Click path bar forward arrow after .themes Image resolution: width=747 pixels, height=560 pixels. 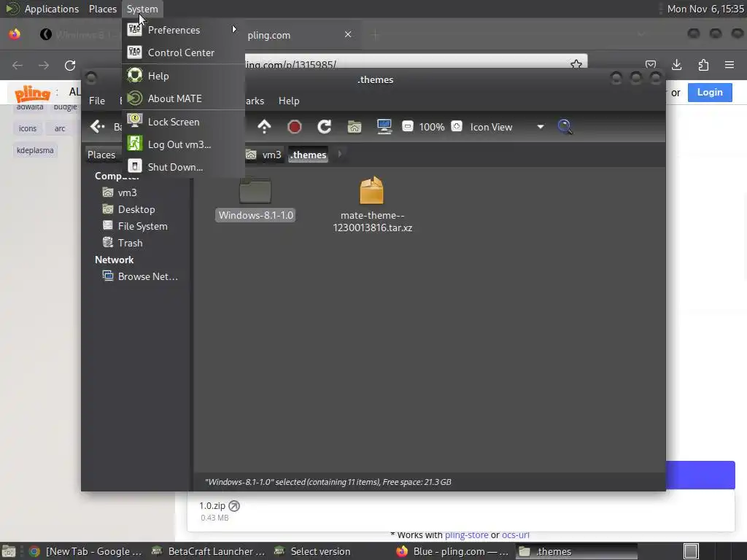point(340,154)
